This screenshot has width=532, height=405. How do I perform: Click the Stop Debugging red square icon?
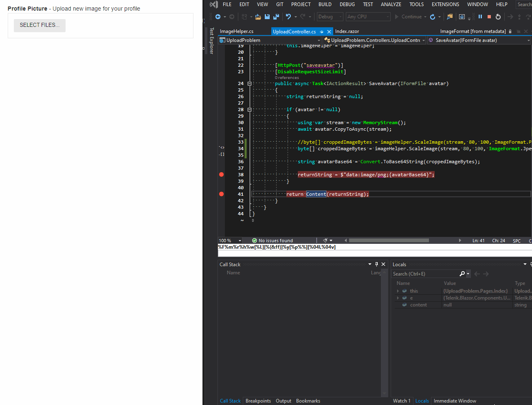click(x=489, y=17)
